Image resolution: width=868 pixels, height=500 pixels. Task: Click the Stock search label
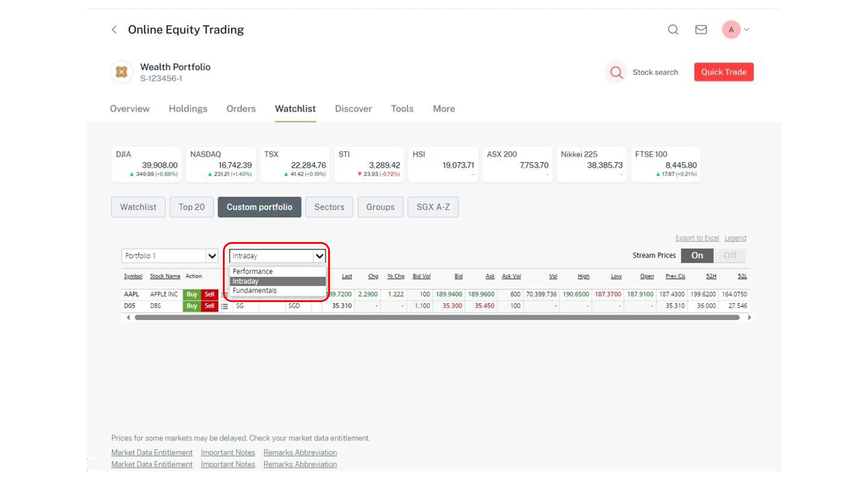pos(655,72)
